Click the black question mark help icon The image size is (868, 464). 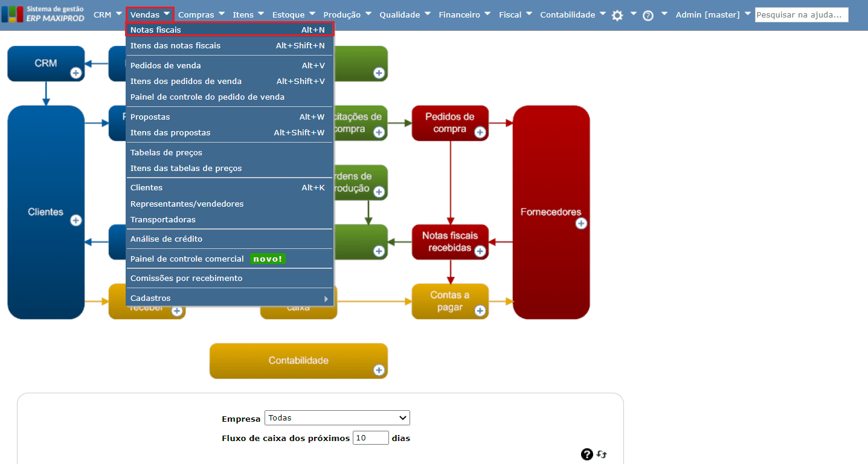[x=587, y=454]
